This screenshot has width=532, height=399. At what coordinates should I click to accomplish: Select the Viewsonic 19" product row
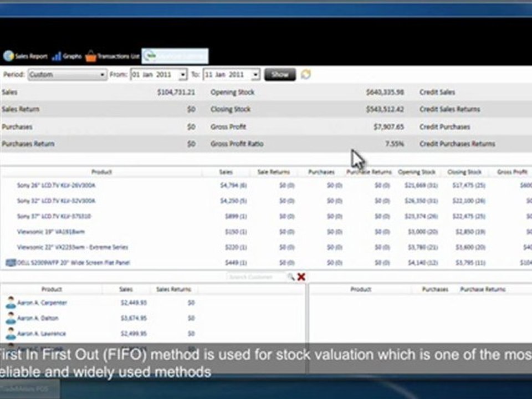pyautogui.click(x=266, y=232)
